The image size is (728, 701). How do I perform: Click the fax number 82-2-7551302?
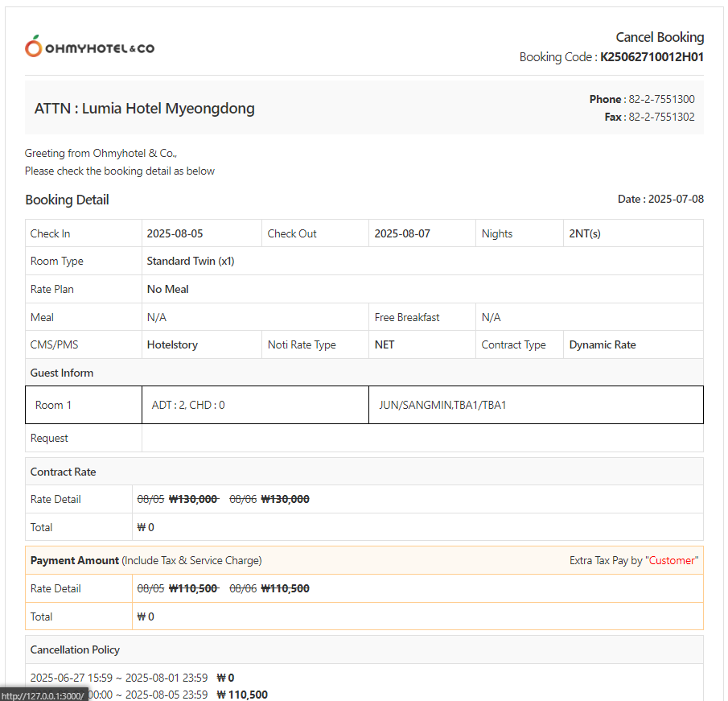(661, 117)
